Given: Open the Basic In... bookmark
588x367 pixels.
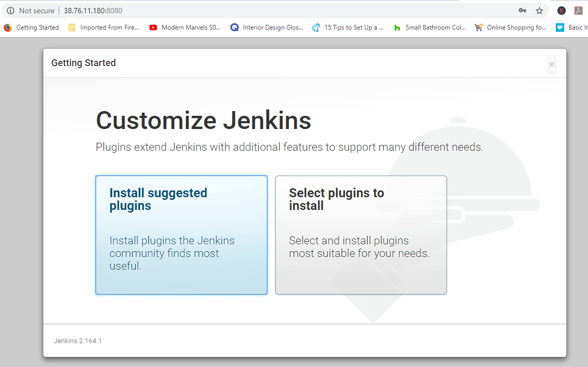Looking at the screenshot, I should (x=572, y=27).
